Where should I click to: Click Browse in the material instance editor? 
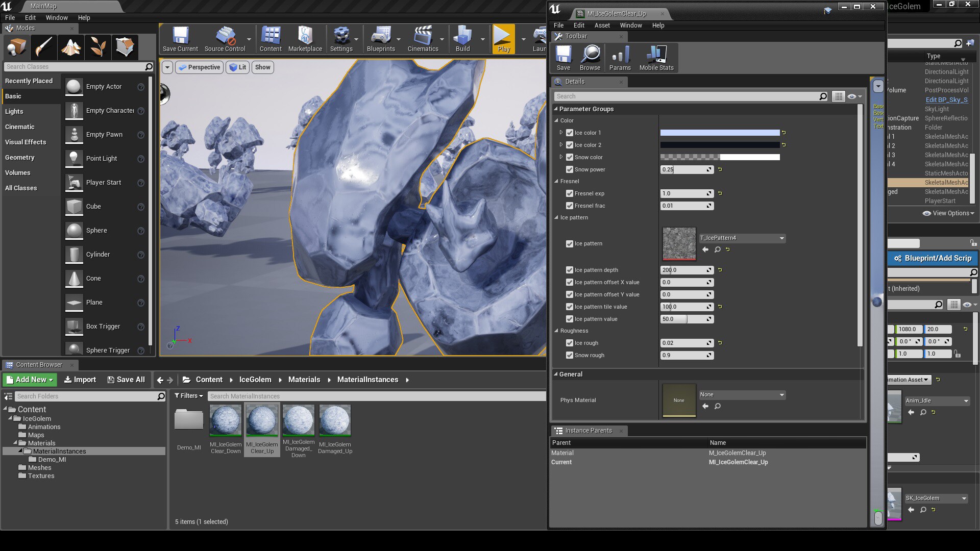[x=590, y=57]
